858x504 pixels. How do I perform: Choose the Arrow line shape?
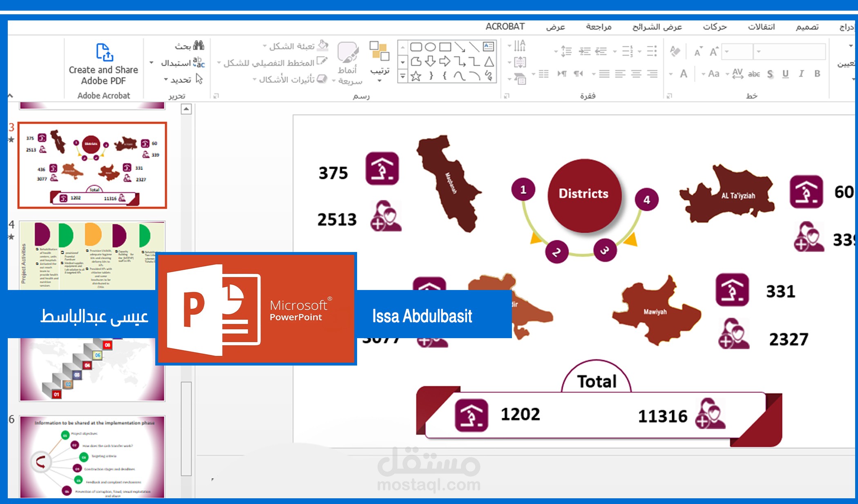coord(460,47)
